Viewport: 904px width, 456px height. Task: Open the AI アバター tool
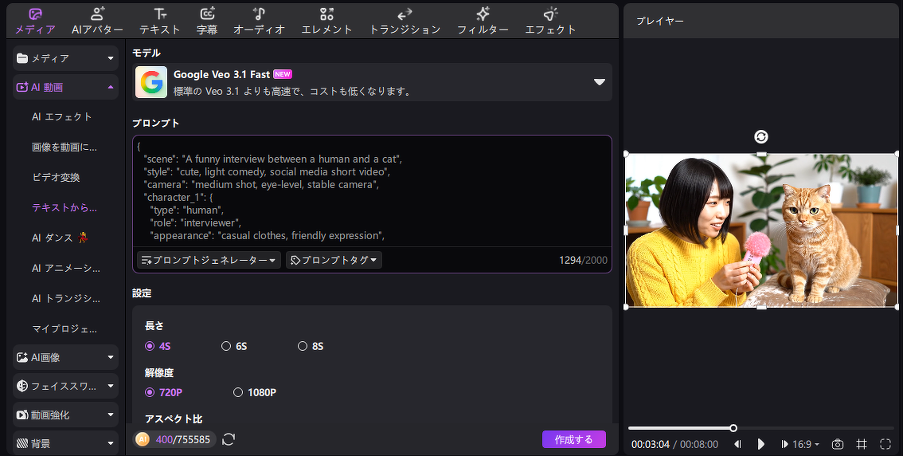pyautogui.click(x=97, y=20)
